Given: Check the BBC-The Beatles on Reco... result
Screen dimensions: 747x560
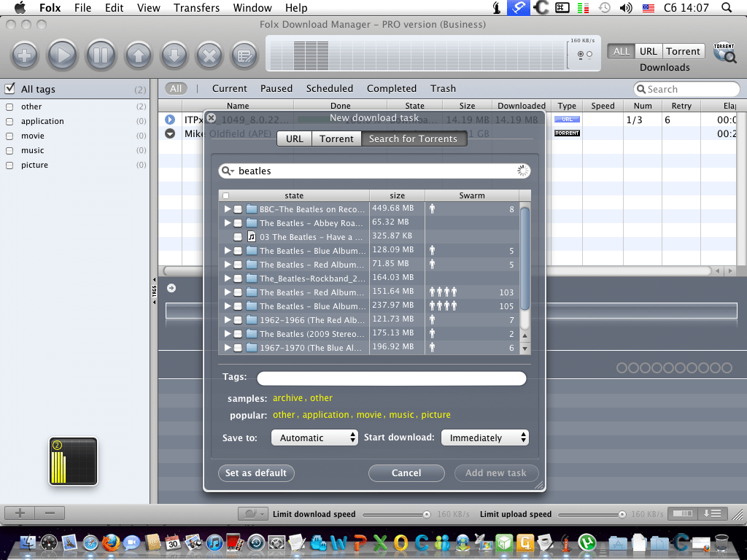Looking at the screenshot, I should pos(238,209).
